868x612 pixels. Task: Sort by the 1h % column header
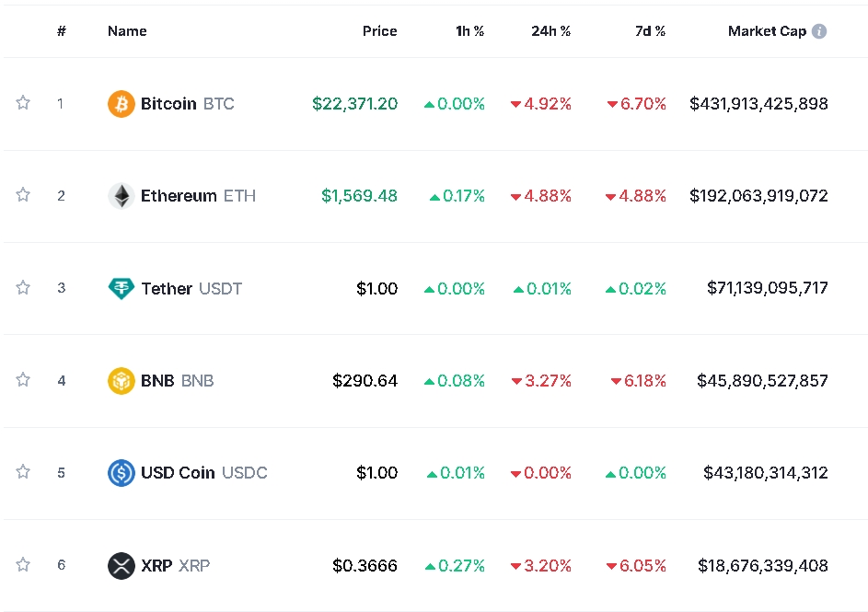click(469, 31)
